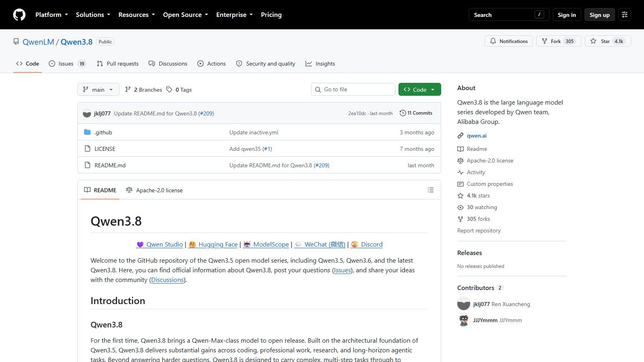Open the Update inactive.yml commit message

pos(254,132)
